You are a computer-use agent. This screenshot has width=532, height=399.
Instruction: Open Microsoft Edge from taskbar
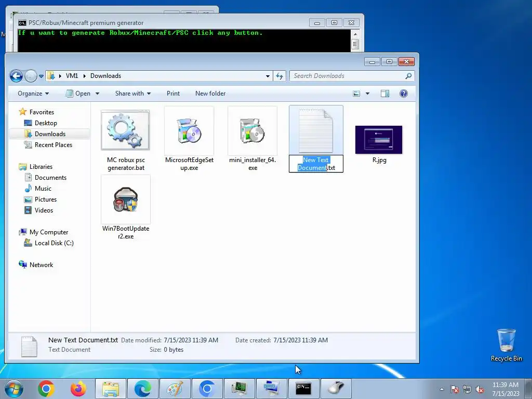pos(142,389)
